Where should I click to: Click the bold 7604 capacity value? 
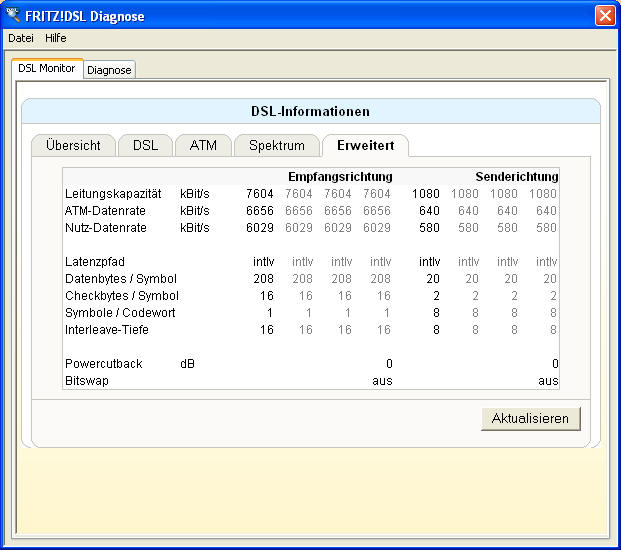pyautogui.click(x=260, y=194)
